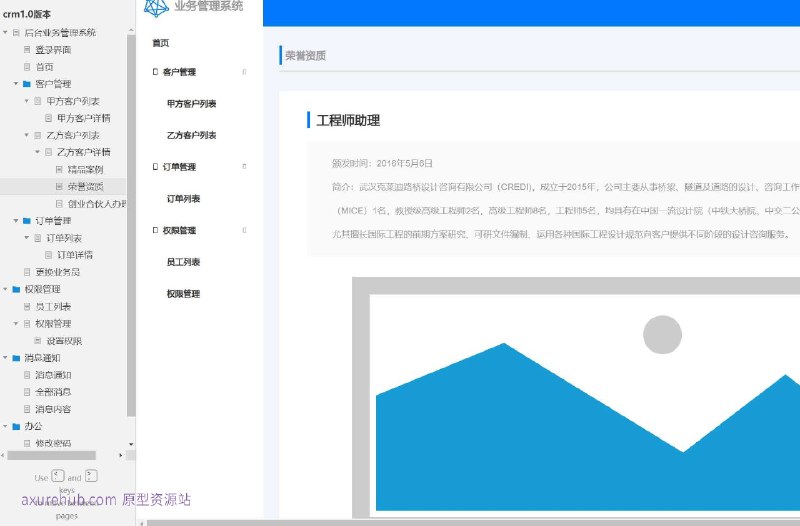Collapse the 订单列表 tree node
Screen dimensions: 800x526
[x=27, y=238]
